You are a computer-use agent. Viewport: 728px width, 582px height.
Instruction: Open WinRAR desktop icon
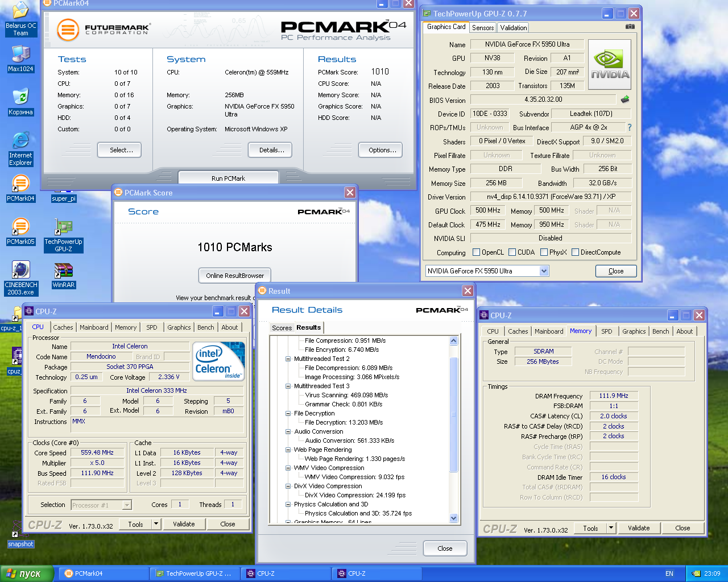pyautogui.click(x=63, y=275)
